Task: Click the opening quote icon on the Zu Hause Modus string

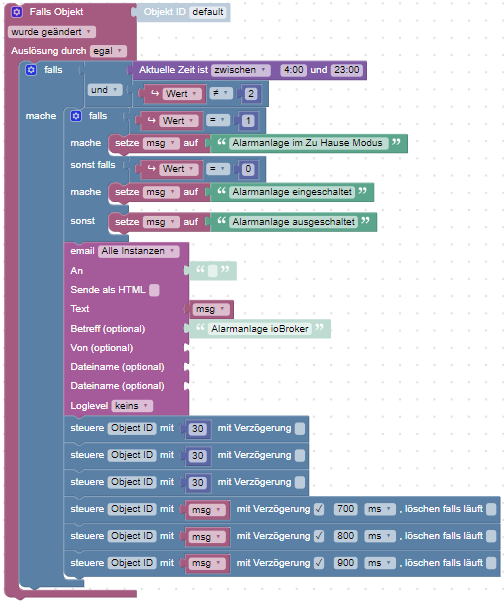Action: click(x=221, y=142)
